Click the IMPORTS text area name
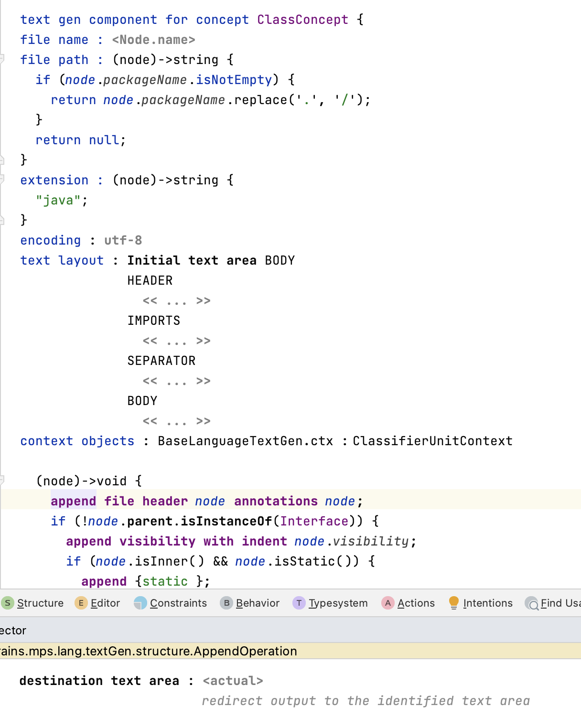 click(x=154, y=321)
